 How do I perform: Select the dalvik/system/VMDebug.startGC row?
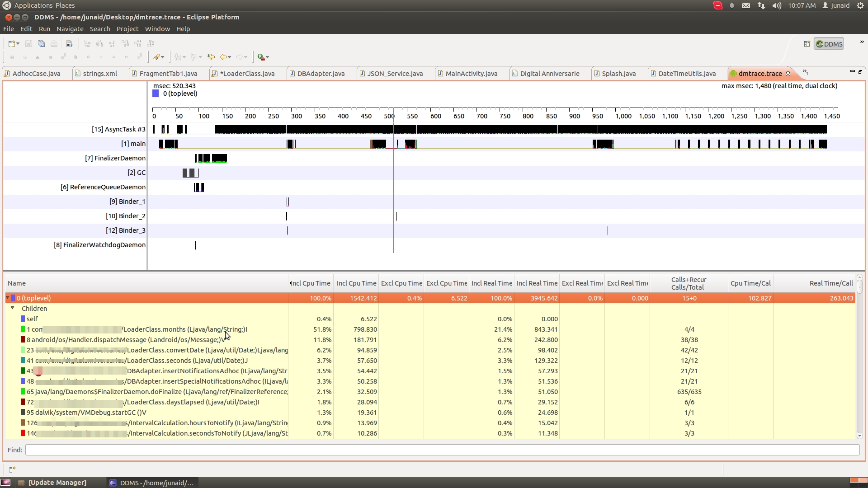tap(429, 413)
